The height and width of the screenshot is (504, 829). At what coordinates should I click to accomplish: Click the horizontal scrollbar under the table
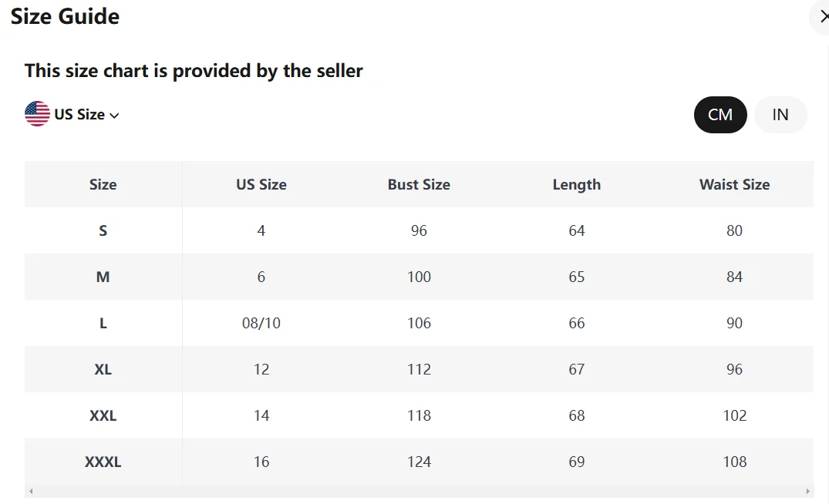tap(419, 492)
